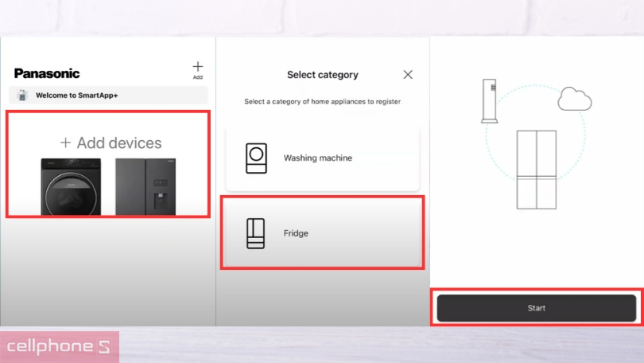The width and height of the screenshot is (644, 363).
Task: Close the Select category screen
Action: tap(408, 74)
